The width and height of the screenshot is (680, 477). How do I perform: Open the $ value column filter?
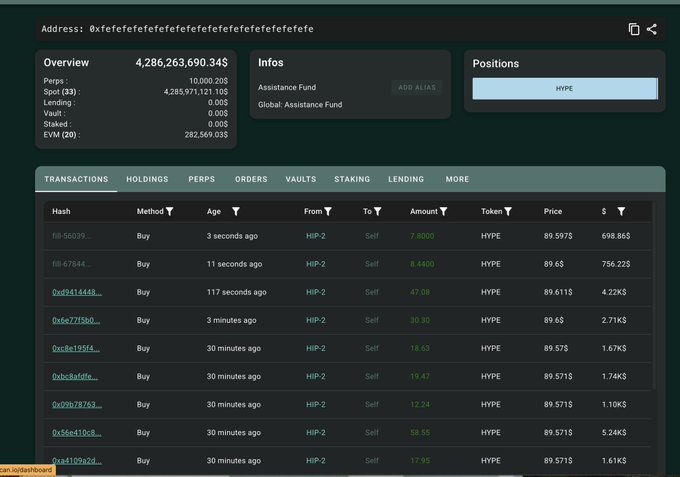pos(621,211)
